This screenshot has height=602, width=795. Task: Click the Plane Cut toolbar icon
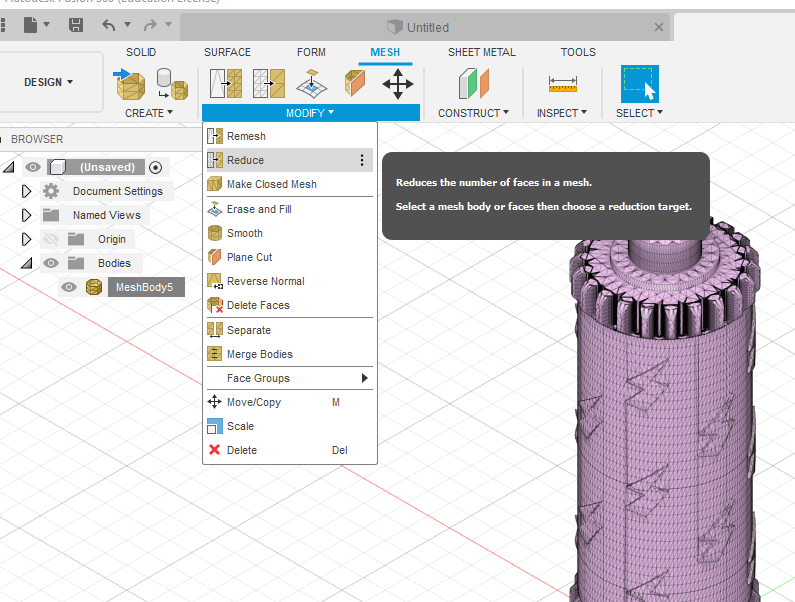coord(355,84)
